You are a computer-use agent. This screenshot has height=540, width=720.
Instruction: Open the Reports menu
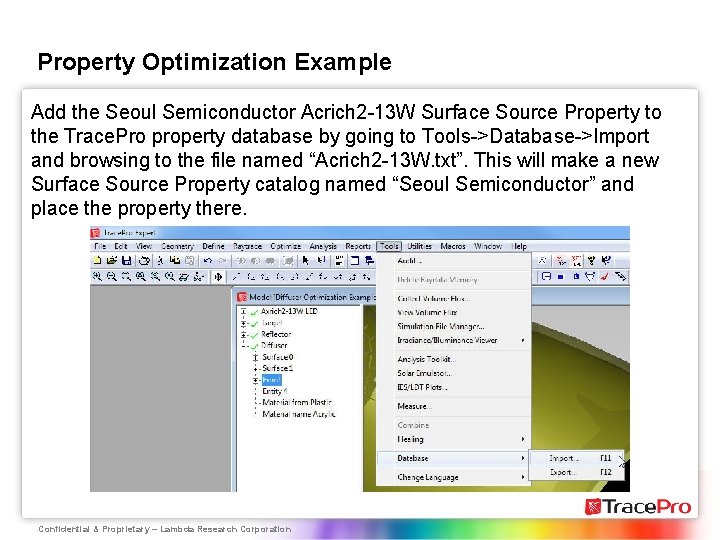click(x=358, y=246)
